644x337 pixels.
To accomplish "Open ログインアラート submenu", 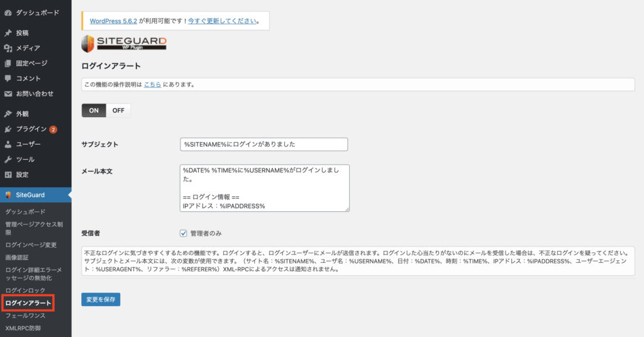I will pyautogui.click(x=28, y=303).
